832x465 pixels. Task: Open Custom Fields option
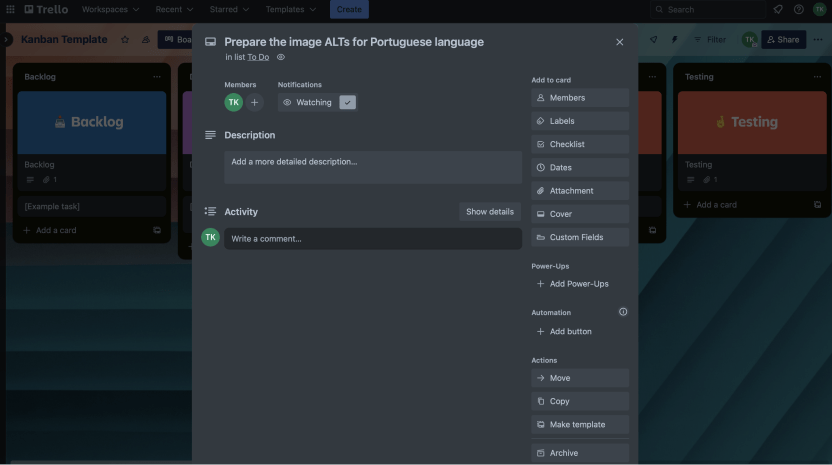pyautogui.click(x=580, y=237)
